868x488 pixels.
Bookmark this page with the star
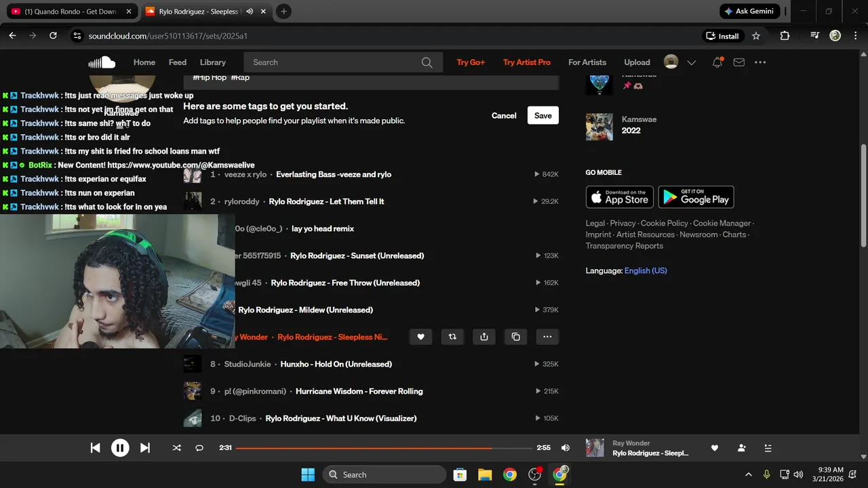[756, 36]
